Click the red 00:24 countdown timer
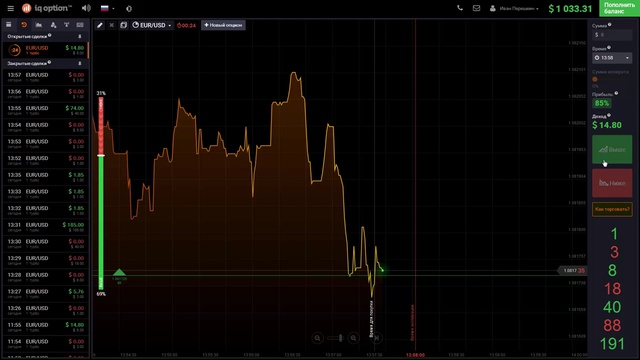The width and height of the screenshot is (640, 360). (x=186, y=25)
